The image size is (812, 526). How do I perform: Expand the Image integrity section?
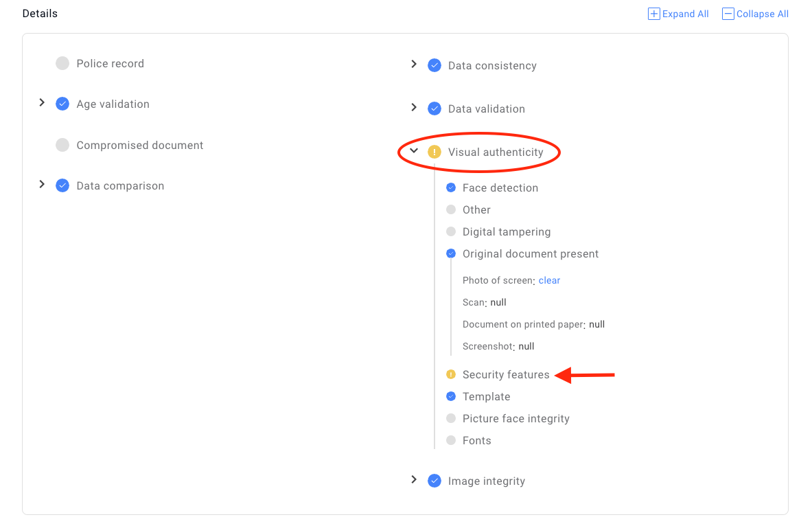[414, 479]
